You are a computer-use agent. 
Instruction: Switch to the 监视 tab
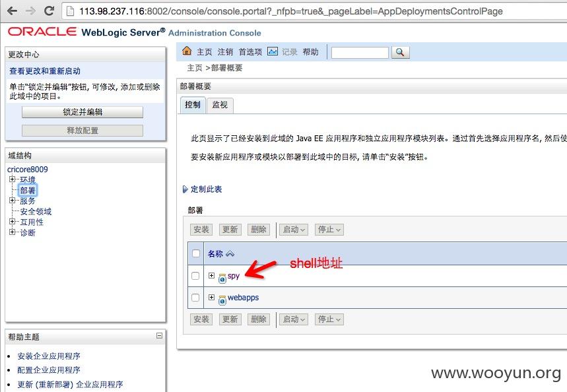(x=220, y=105)
